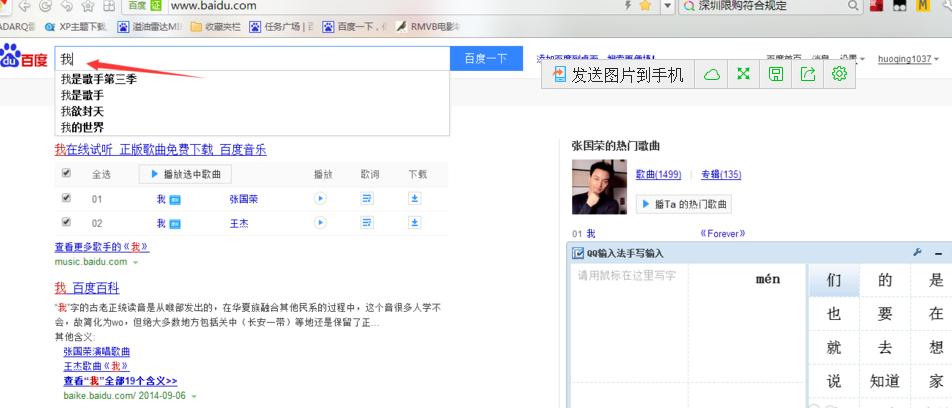The image size is (952, 408).
Task: Click the yellow M extension icon
Action: click(x=923, y=5)
